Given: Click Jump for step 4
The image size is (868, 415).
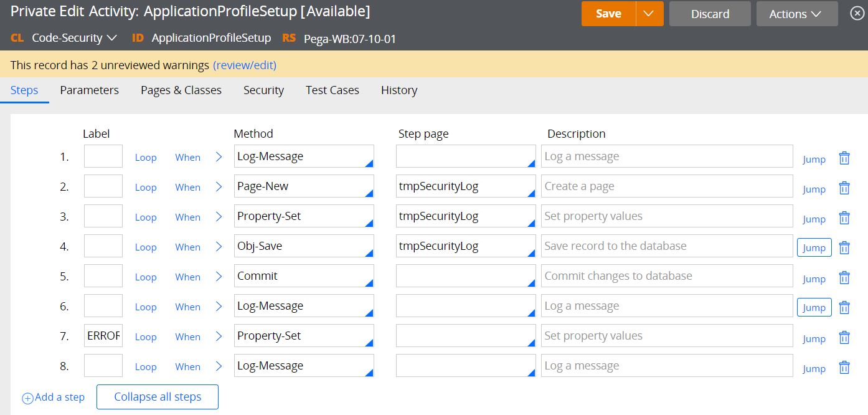Looking at the screenshot, I should 814,247.
